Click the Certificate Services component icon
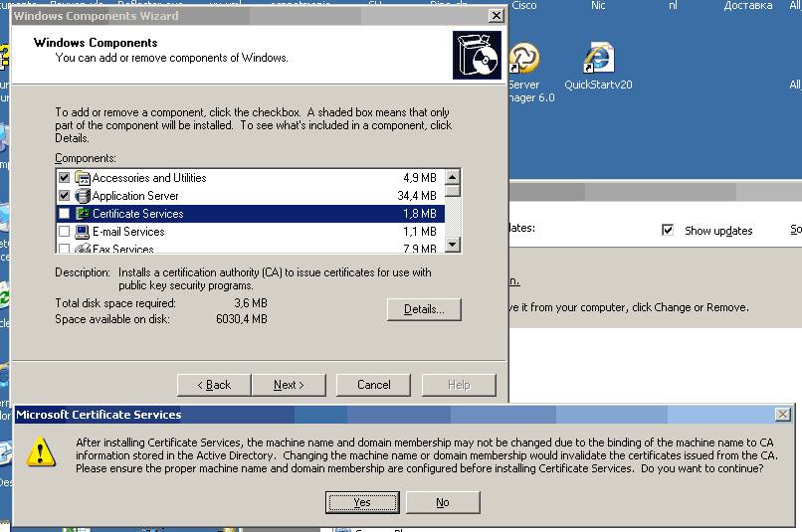802x532 pixels. click(x=83, y=214)
